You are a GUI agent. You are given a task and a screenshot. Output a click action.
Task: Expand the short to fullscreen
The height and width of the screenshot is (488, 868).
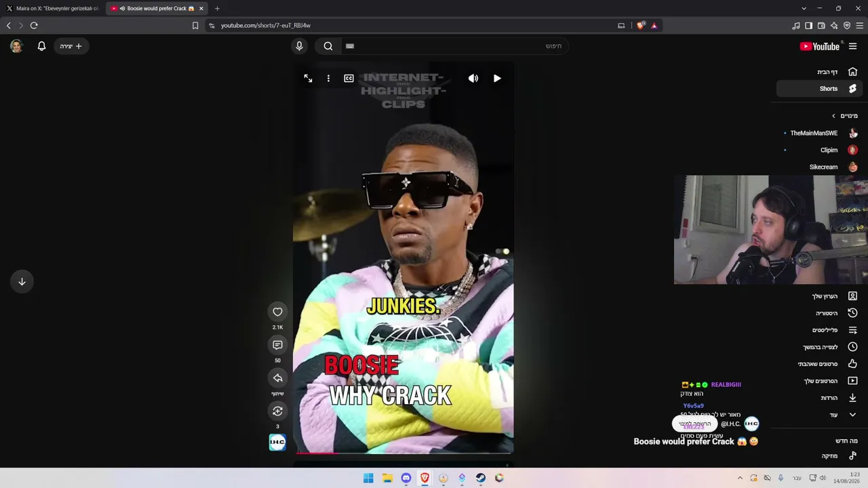click(308, 79)
